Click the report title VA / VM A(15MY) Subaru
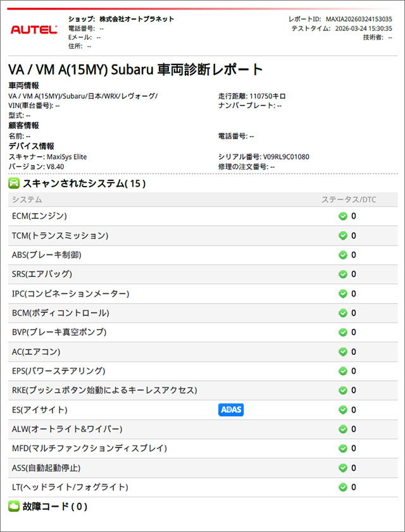The image size is (405, 532). tap(136, 70)
